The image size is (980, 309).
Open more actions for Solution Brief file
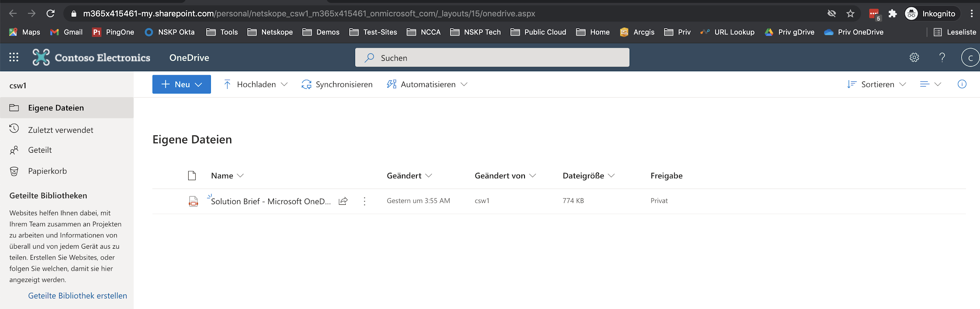(x=365, y=201)
